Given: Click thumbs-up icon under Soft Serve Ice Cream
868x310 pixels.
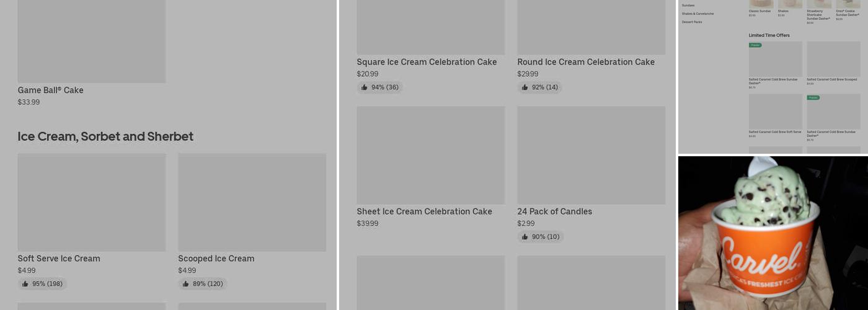Looking at the screenshot, I should (x=25, y=284).
